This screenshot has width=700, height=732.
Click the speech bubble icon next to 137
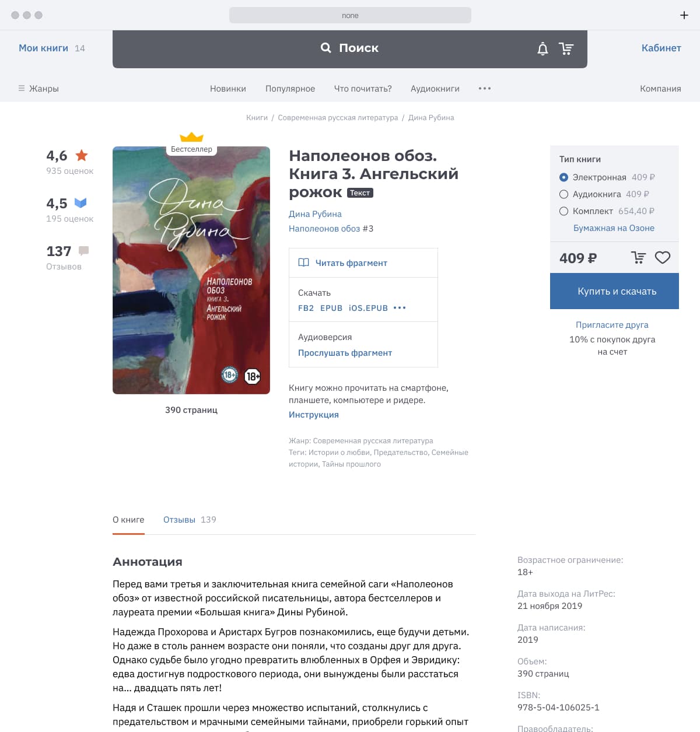84,251
